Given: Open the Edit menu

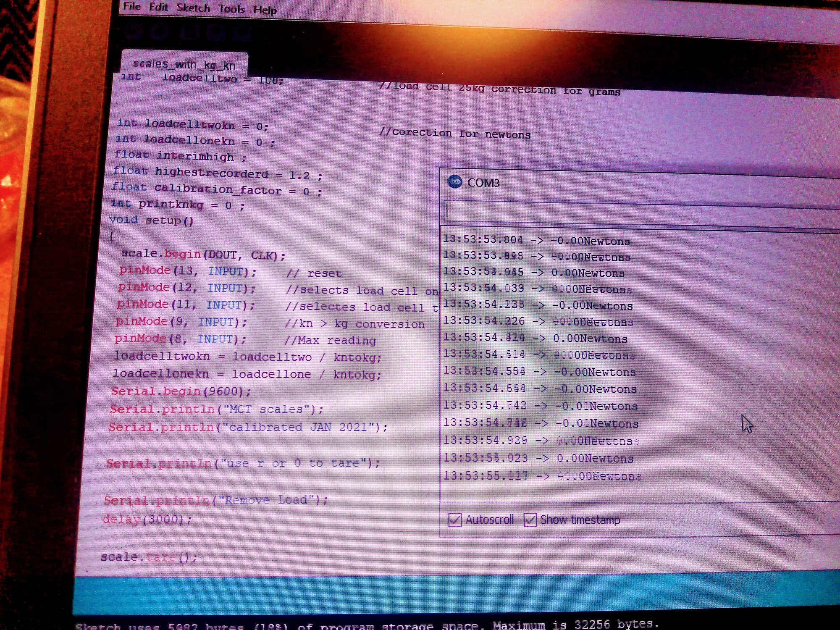Looking at the screenshot, I should point(158,7).
